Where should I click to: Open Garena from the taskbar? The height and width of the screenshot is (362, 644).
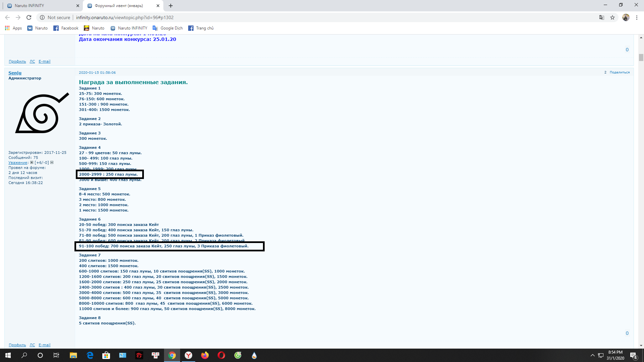pyautogui.click(x=139, y=355)
